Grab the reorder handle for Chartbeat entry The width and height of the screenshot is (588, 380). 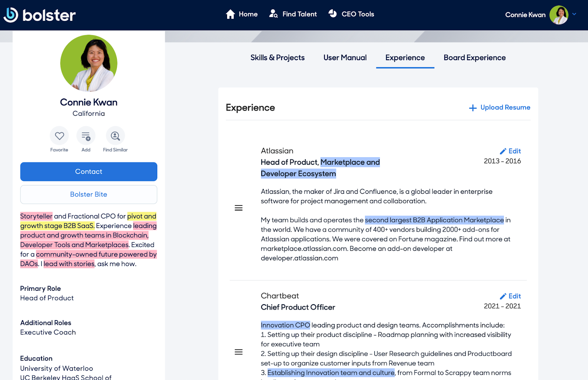[x=239, y=352]
